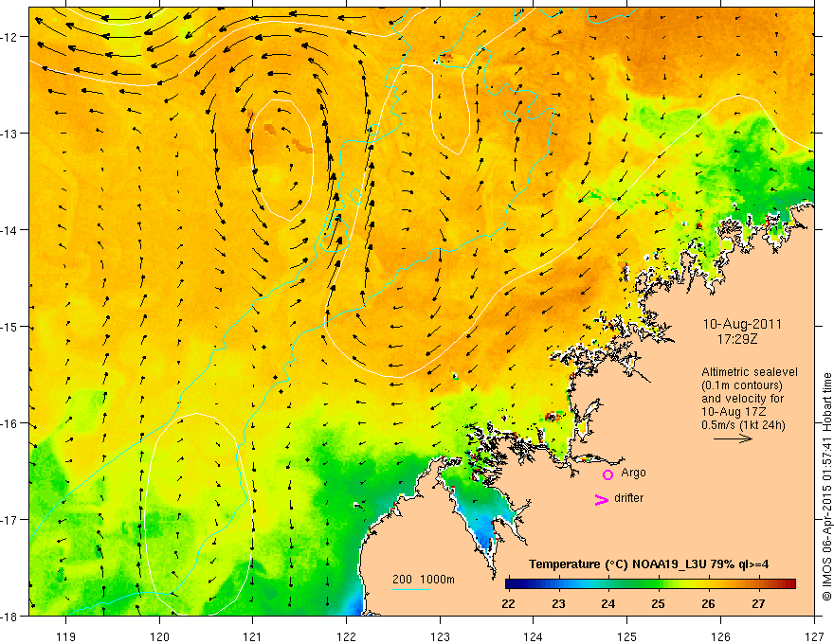Click the latitude axis label -14
Screen dimensions: 834x644
[10, 229]
